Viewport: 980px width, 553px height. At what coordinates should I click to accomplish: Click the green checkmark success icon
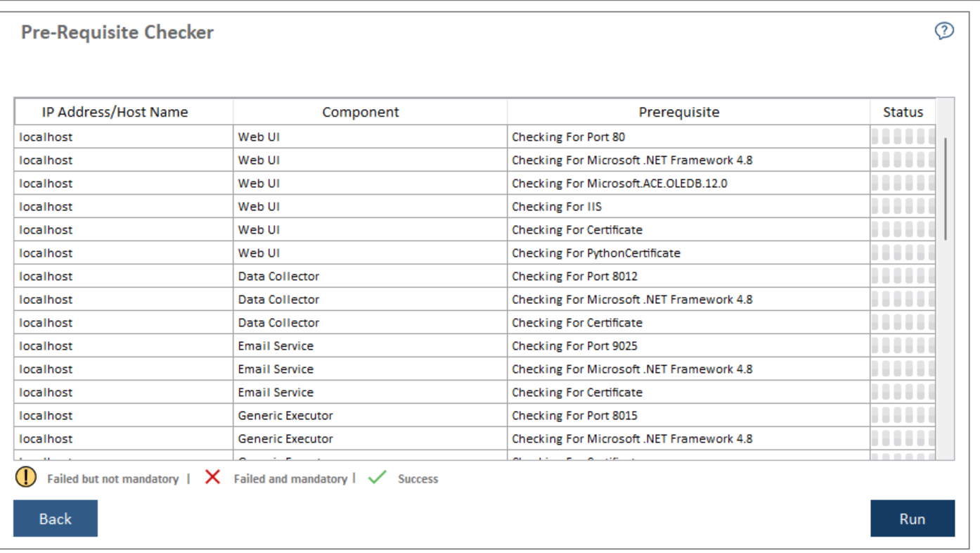click(378, 478)
